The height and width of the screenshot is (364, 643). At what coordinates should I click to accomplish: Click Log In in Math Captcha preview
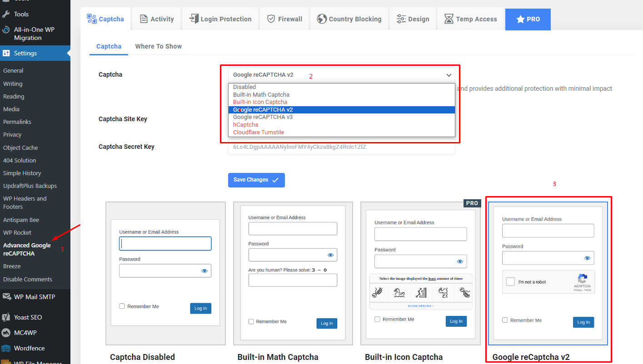point(327,323)
